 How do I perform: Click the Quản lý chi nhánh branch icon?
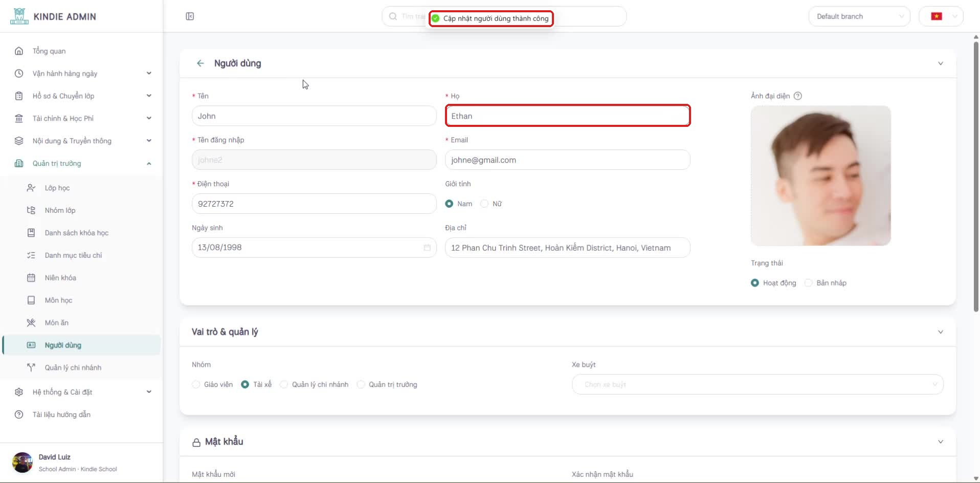[31, 368]
